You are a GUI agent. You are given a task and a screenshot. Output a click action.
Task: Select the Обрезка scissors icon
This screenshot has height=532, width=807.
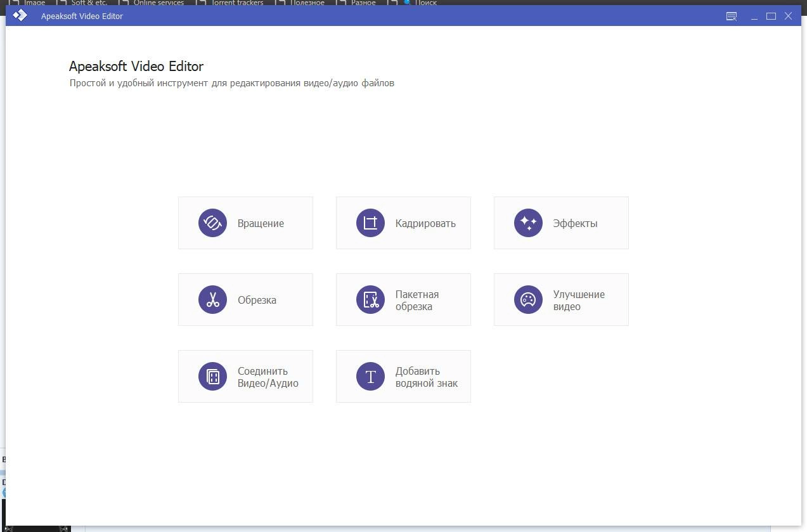(212, 300)
